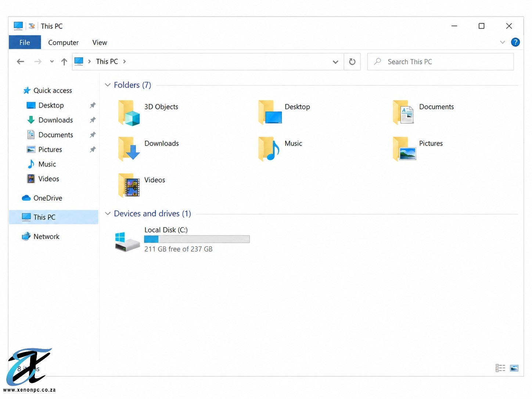This screenshot has width=532, height=399.
Task: Click the Quick access star icon
Action: 27,90
